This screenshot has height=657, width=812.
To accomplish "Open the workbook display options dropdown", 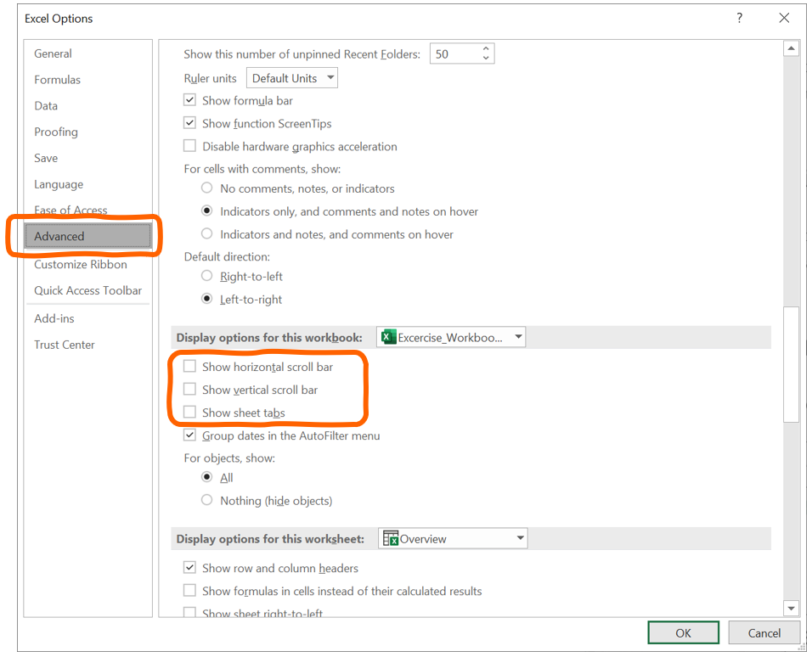I will [518, 337].
